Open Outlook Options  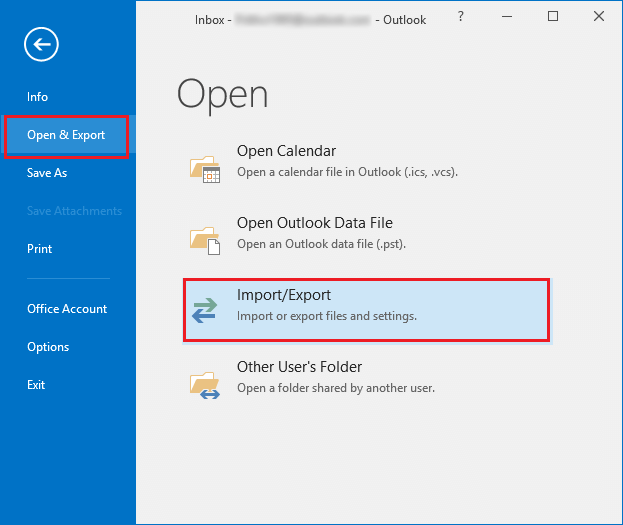click(x=48, y=347)
